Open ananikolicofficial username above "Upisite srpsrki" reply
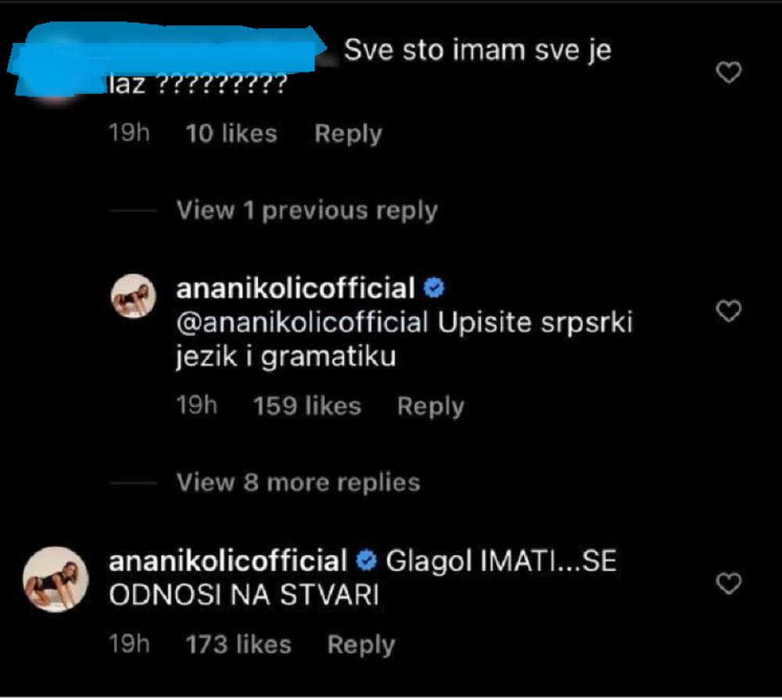Screen dimensions: 782x700 296,289
